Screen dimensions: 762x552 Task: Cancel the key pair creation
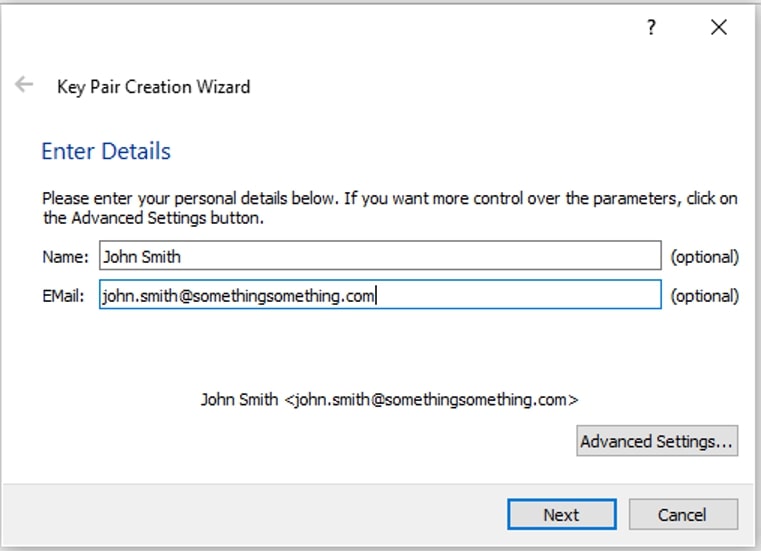pos(683,514)
